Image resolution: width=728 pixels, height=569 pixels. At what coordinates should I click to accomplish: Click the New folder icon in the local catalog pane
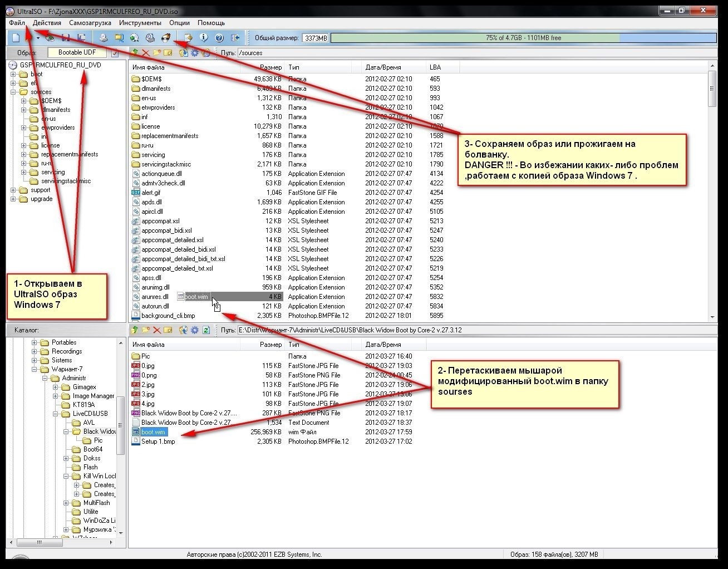point(146,330)
